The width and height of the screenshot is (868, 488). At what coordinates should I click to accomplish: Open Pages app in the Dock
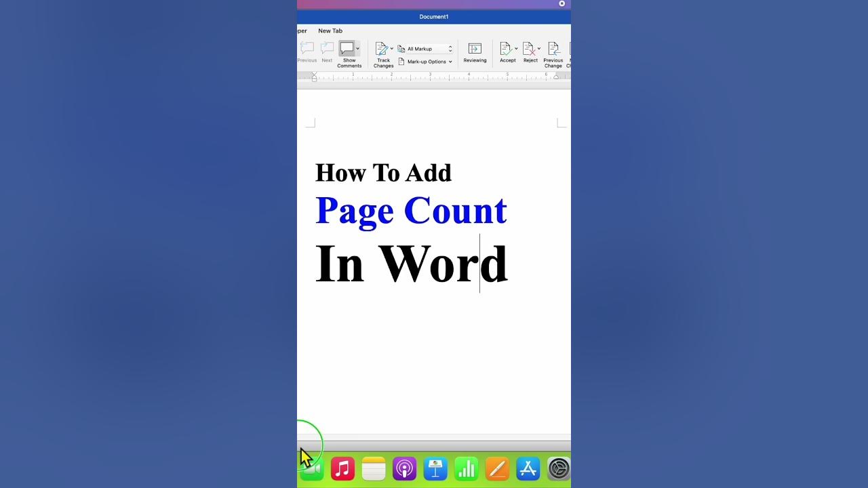pyautogui.click(x=497, y=468)
